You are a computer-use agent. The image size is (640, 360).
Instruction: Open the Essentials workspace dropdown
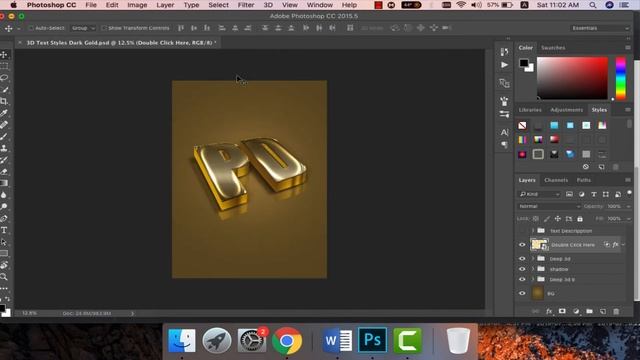[x=600, y=28]
